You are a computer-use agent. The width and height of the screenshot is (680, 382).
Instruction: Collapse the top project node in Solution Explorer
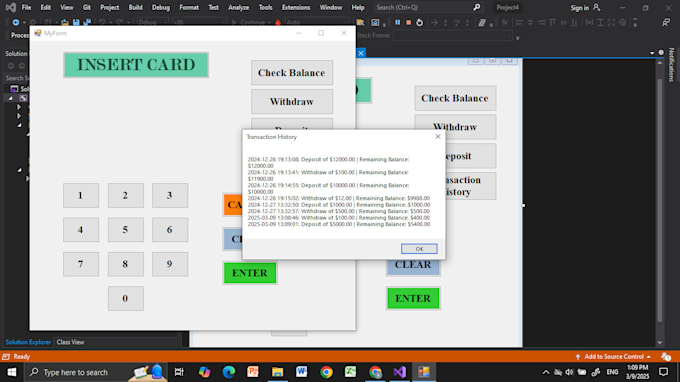coord(11,98)
